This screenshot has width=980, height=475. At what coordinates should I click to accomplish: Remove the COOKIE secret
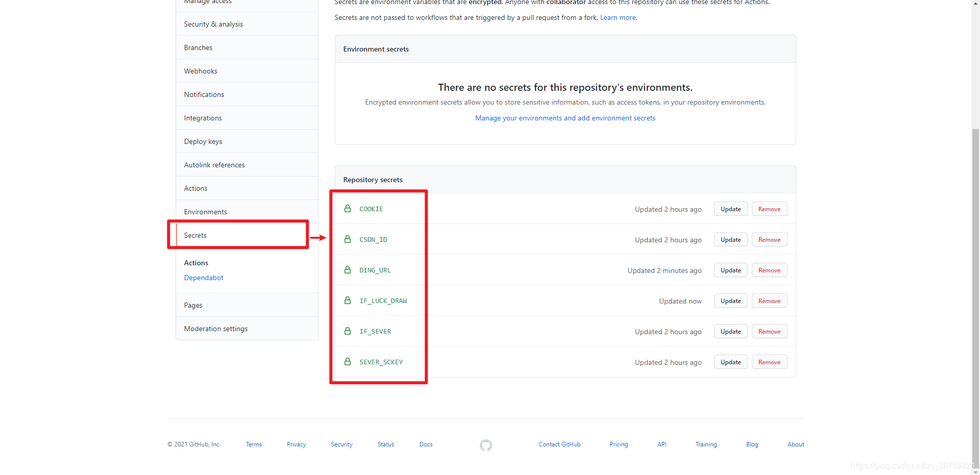(769, 209)
